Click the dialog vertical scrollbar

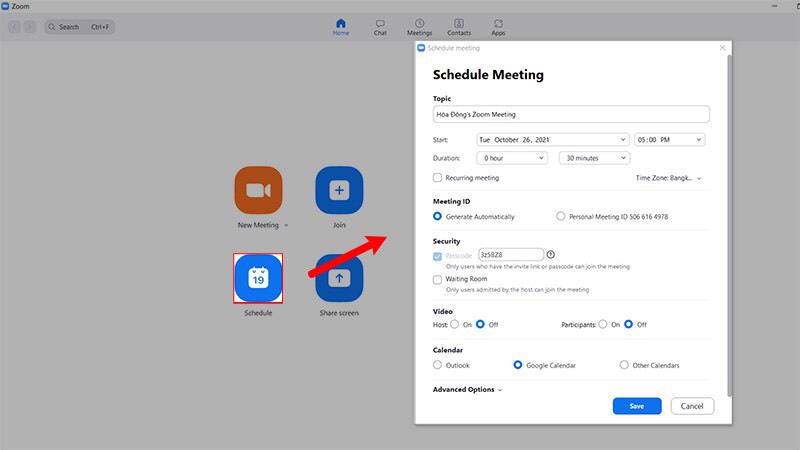pos(730,225)
